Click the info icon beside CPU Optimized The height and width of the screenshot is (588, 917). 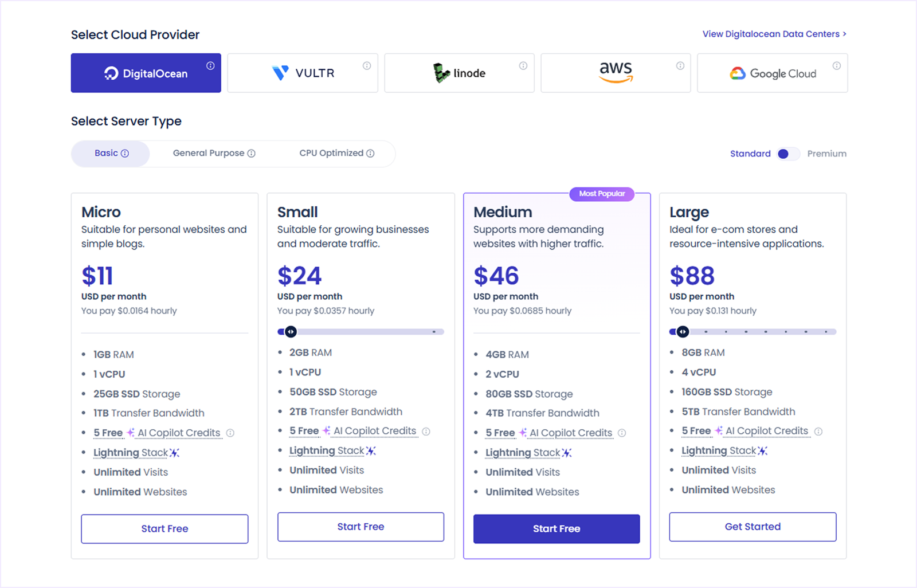tap(371, 153)
